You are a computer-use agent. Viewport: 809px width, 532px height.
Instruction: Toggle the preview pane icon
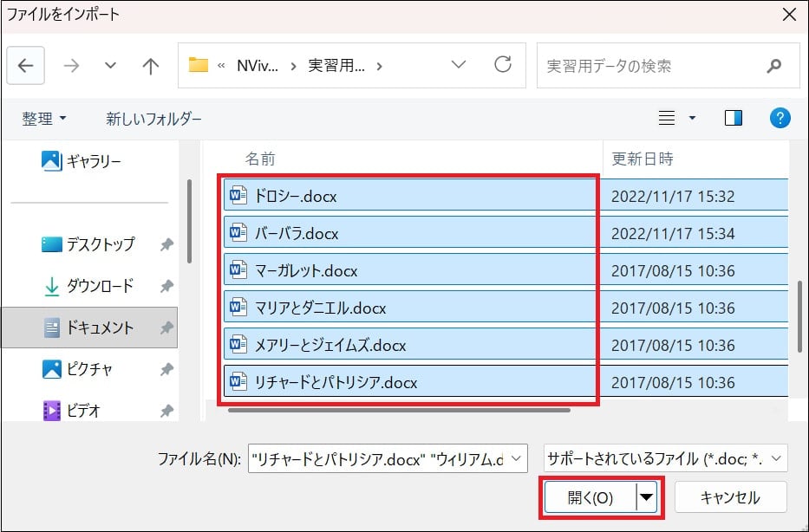click(x=734, y=118)
